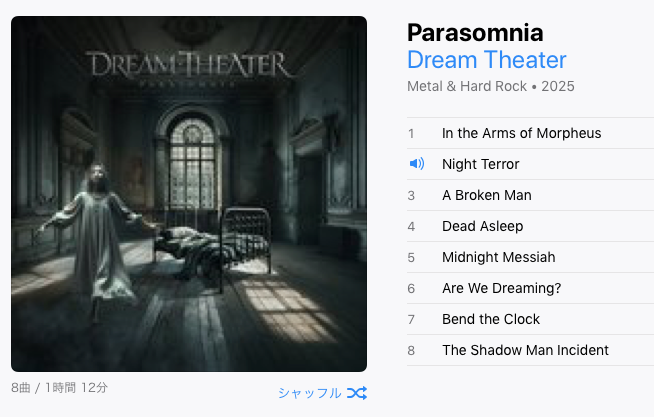The height and width of the screenshot is (417, 654).
Task: Click the 8曲 / 1時間 12分 duration label
Action: click(x=59, y=387)
